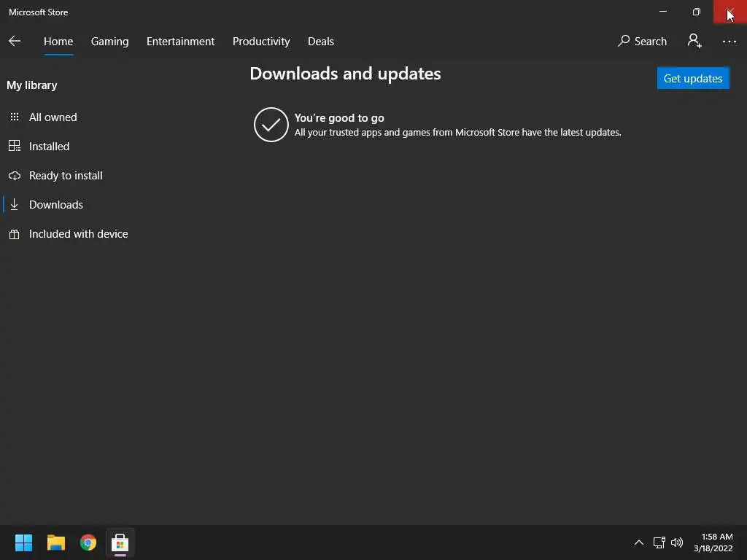Switch to the Gaming tab
747x560 pixels.
(109, 42)
